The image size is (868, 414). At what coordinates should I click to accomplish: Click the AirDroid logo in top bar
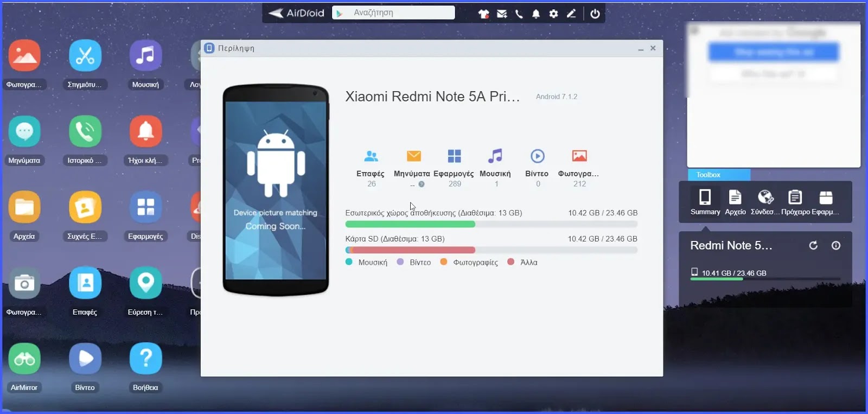[x=296, y=13]
